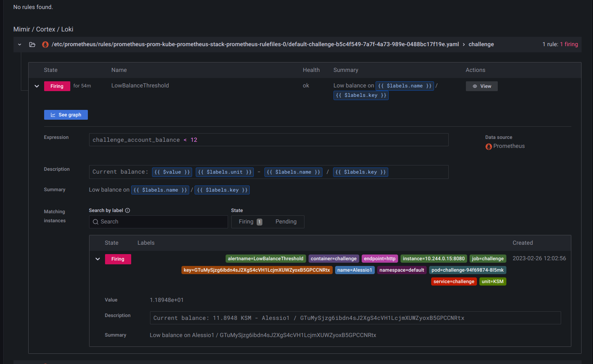
Task: Click the challenge_account_balance expression field
Action: click(x=269, y=140)
